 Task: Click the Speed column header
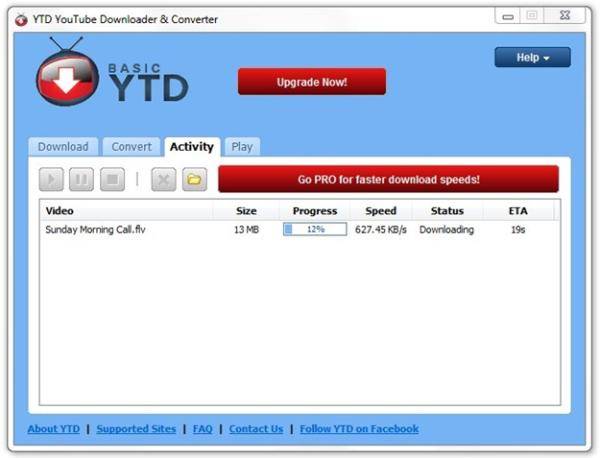[381, 211]
